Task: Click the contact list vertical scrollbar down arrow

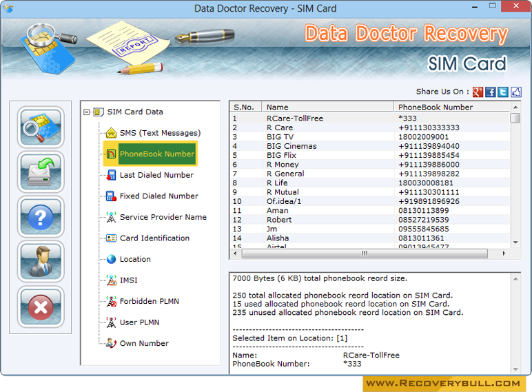Action: [515, 243]
